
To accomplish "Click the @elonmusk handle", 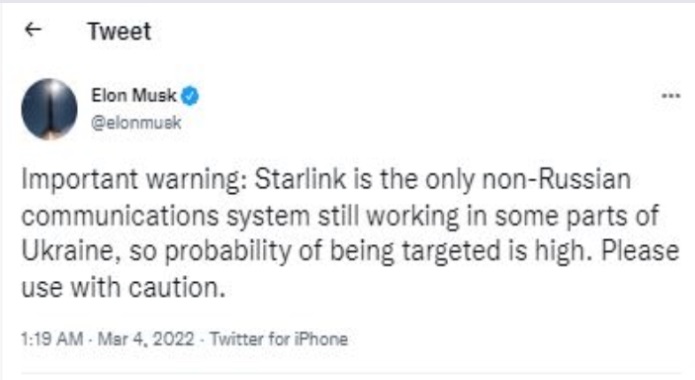I will tap(136, 122).
